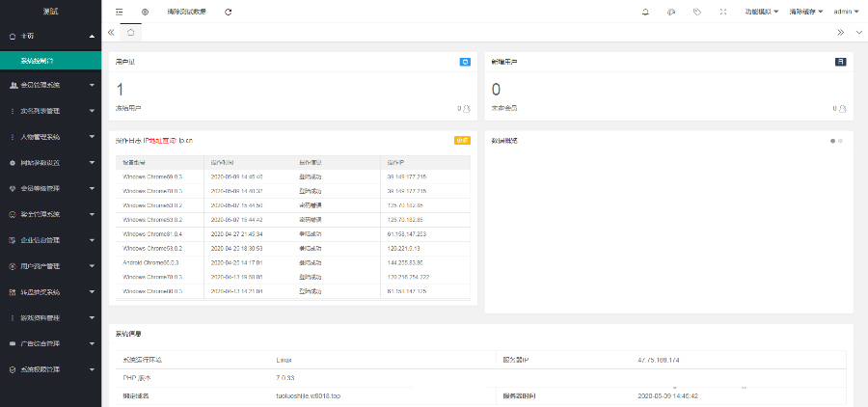Click the second carousel indicator dot
Viewport: 868px width, 407px height.
[841, 141]
